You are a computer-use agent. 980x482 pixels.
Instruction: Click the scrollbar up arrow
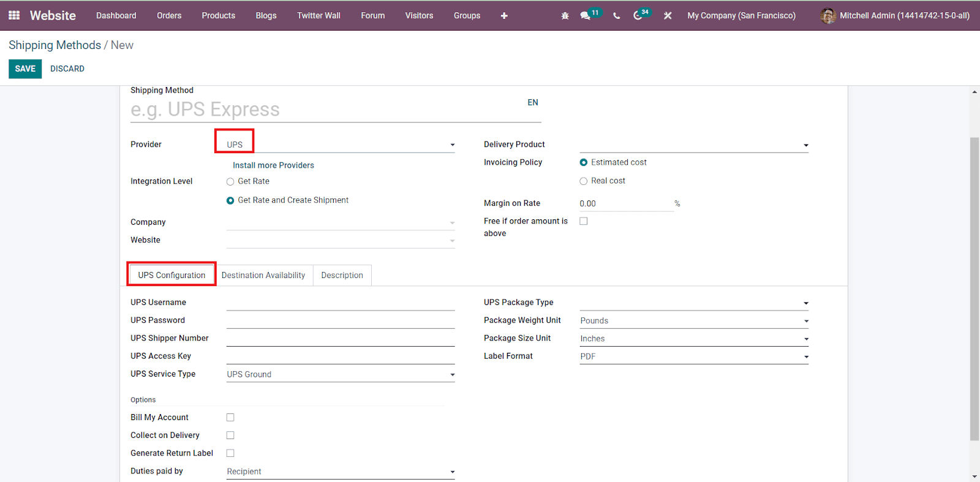click(974, 92)
